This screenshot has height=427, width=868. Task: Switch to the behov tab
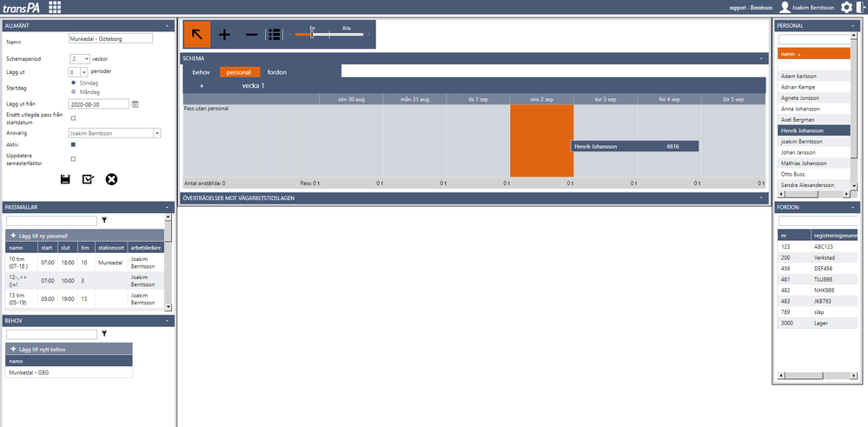point(201,72)
